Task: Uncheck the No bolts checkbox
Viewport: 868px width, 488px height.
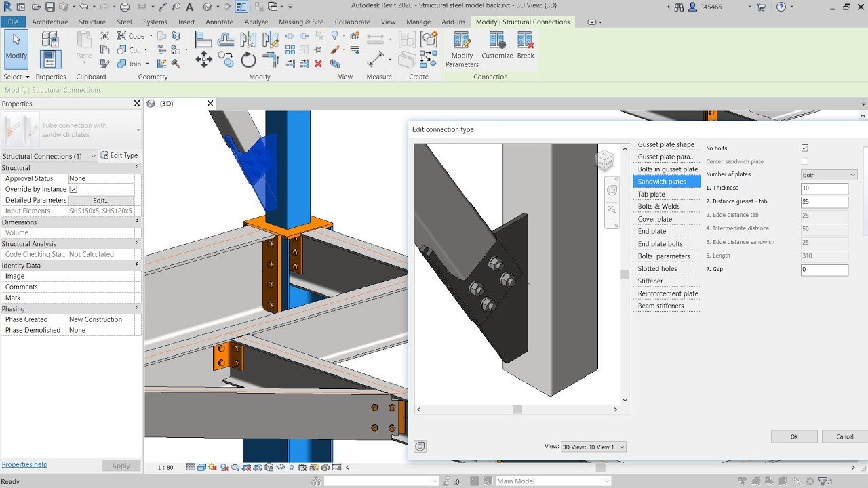Action: (x=804, y=148)
